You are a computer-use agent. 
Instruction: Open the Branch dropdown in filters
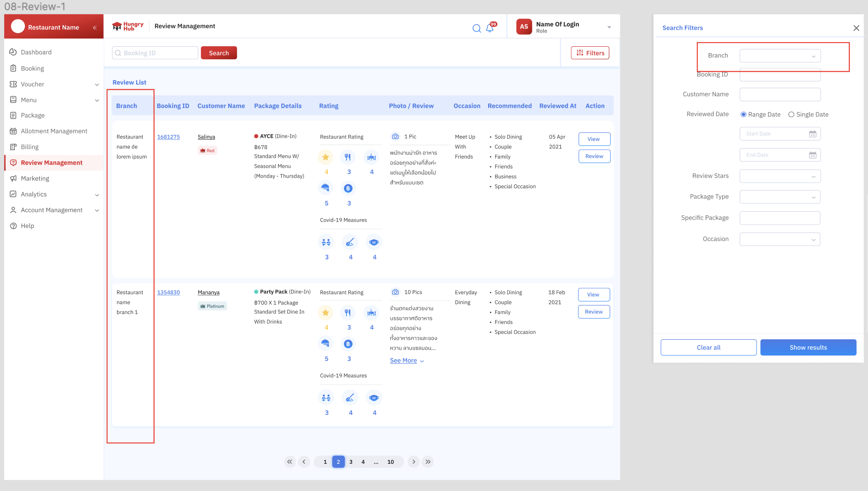click(780, 56)
